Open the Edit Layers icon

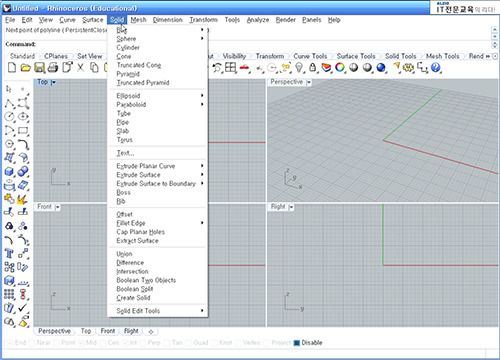click(326, 68)
